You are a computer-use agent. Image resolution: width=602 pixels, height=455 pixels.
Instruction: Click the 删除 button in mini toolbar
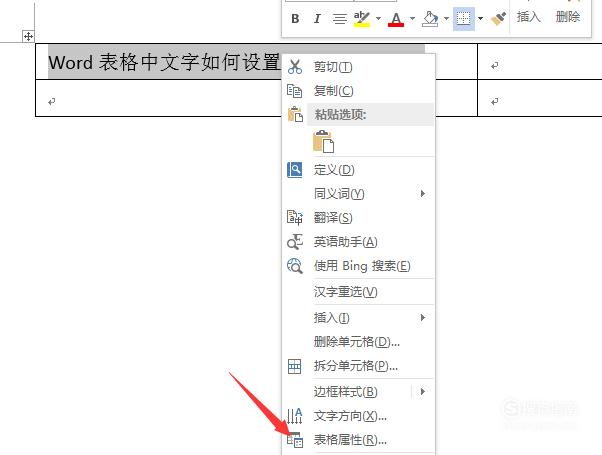tap(568, 17)
